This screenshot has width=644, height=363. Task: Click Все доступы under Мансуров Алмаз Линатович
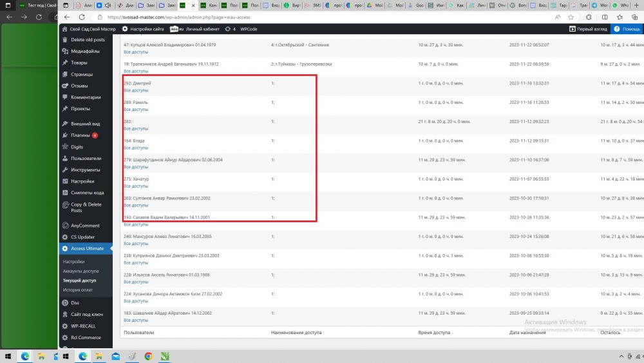[x=136, y=244]
